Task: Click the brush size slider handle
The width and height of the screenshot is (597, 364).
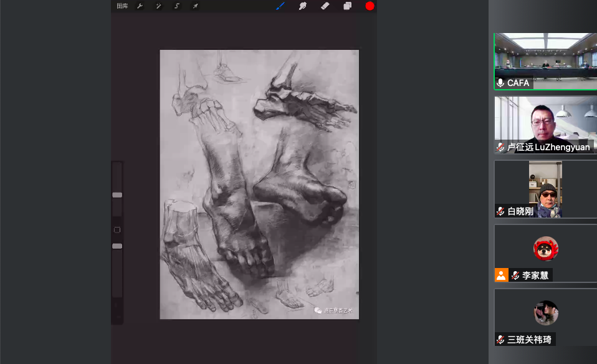Action: [x=117, y=195]
